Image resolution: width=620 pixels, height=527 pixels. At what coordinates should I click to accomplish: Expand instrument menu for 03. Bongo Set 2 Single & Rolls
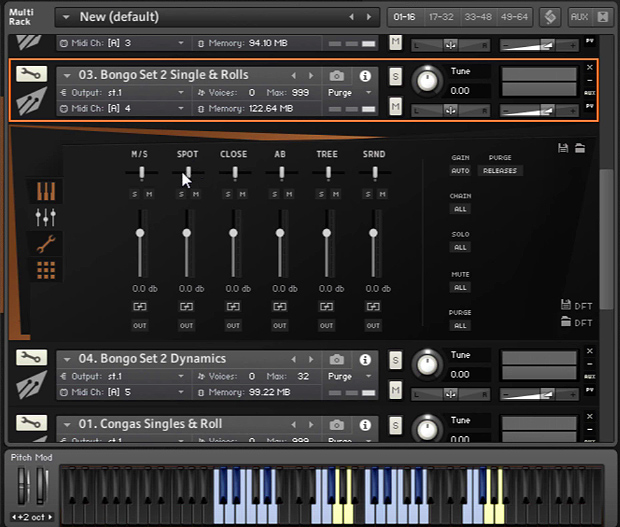pyautogui.click(x=67, y=76)
